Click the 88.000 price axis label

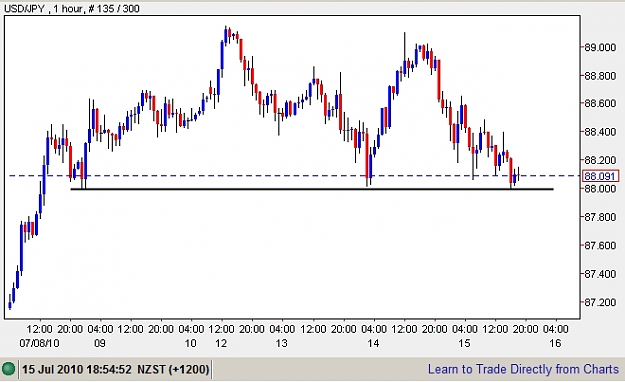[600, 189]
